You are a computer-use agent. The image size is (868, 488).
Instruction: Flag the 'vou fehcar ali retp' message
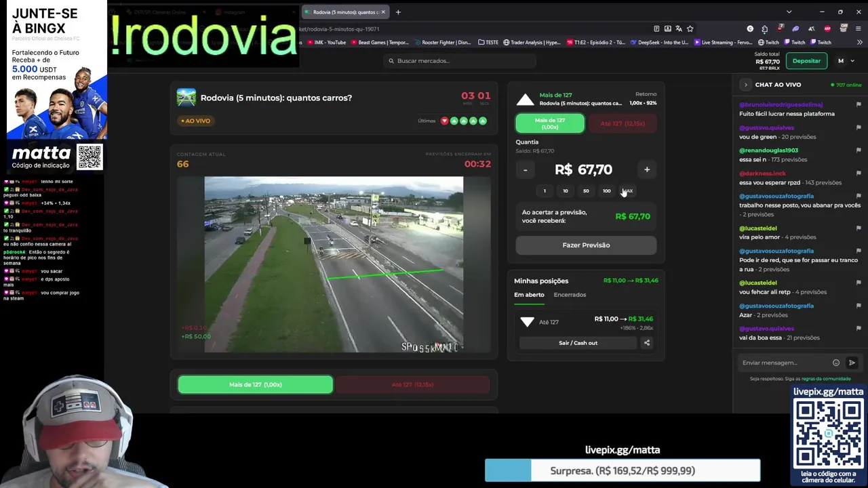point(859,283)
